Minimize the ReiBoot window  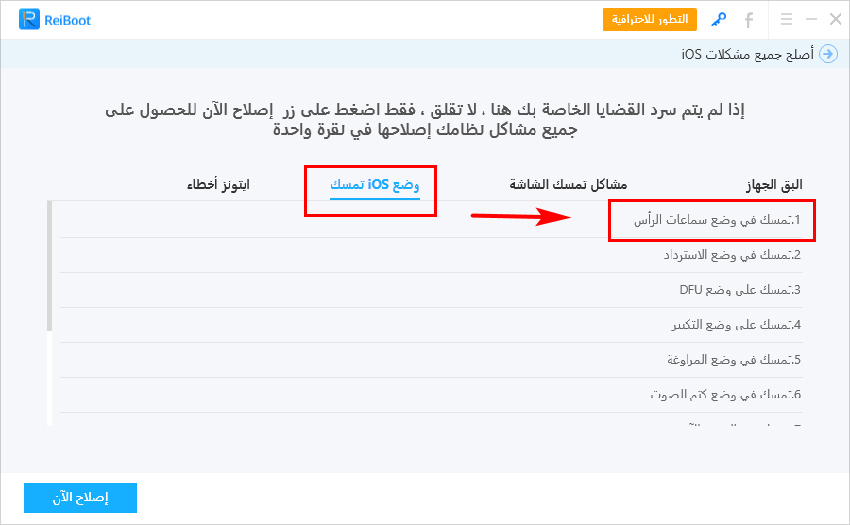coord(811,20)
